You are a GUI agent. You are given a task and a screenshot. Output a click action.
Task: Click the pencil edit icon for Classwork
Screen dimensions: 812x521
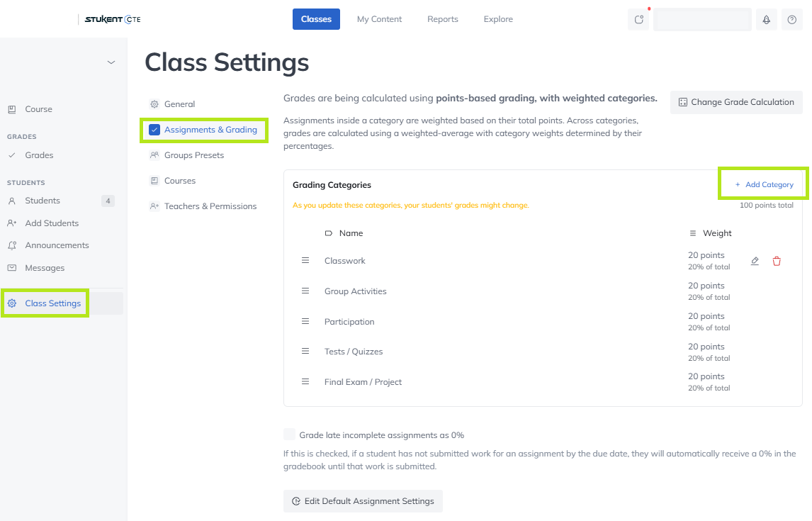pos(755,261)
